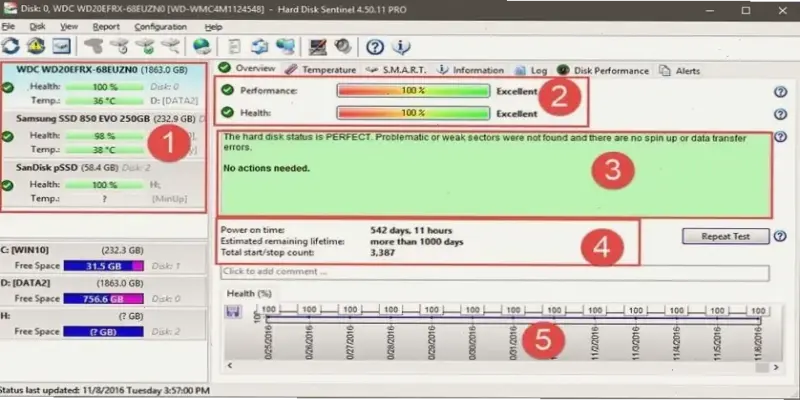Open the Configuration menu
Image resolution: width=800 pixels, height=400 pixels.
(x=160, y=26)
